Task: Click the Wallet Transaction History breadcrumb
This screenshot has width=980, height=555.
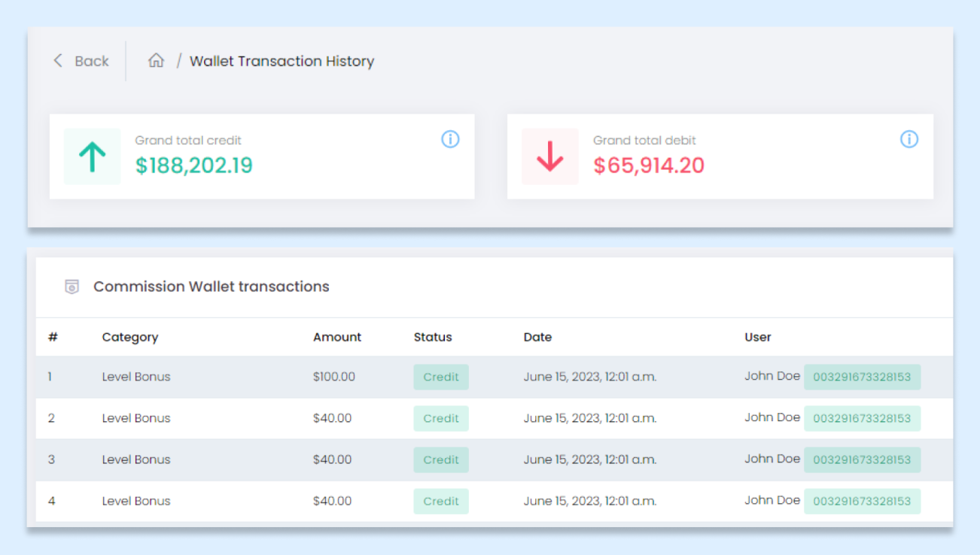Action: click(x=282, y=61)
